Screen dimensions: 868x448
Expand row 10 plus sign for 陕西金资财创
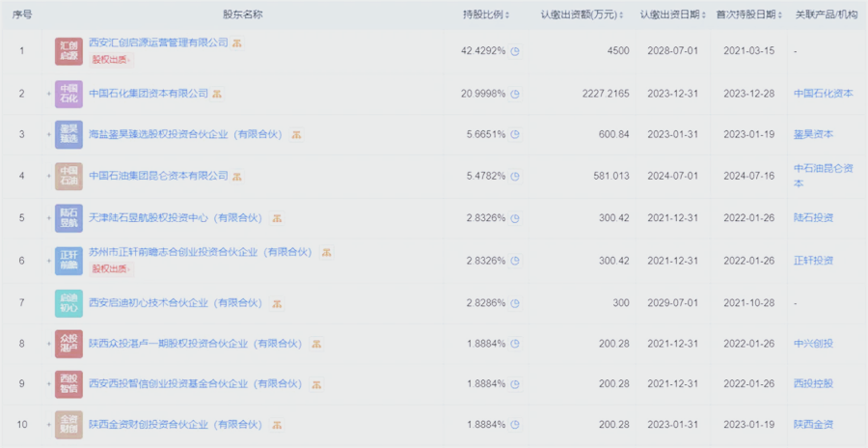[49, 425]
